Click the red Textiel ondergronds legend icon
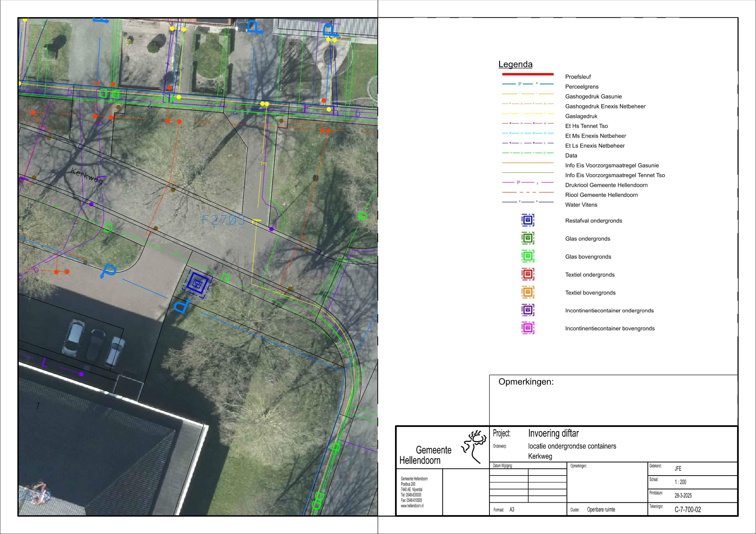The image size is (756, 534). pyautogui.click(x=527, y=274)
